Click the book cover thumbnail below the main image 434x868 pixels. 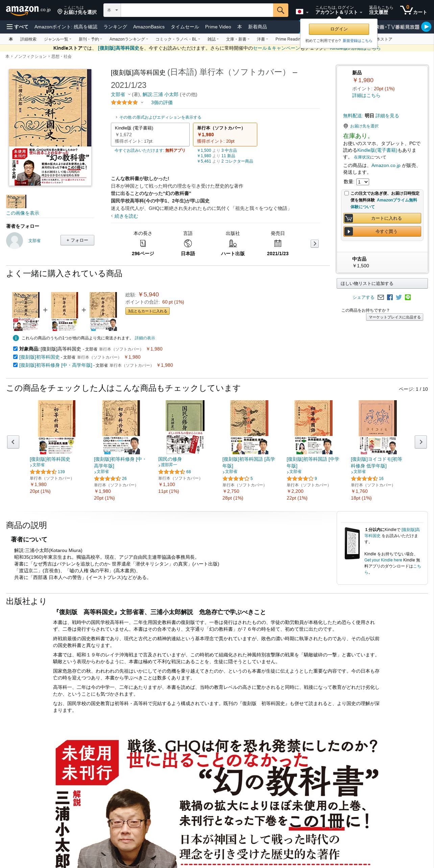(16, 201)
